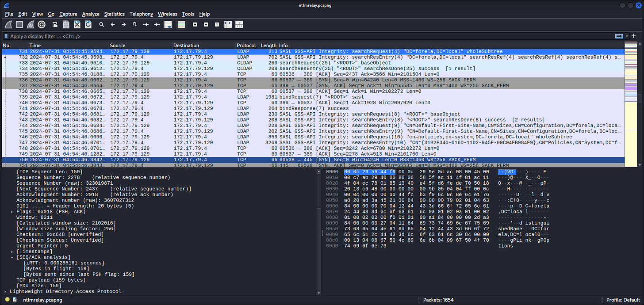Screen dimensions: 644x305
Task: Open capture options gear icon
Action: pyautogui.click(x=42, y=25)
